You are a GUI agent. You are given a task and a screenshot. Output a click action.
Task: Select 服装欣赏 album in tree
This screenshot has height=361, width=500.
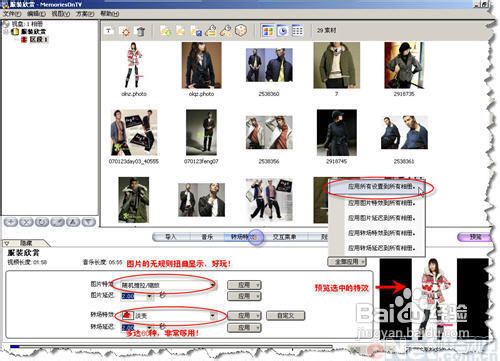(x=33, y=31)
